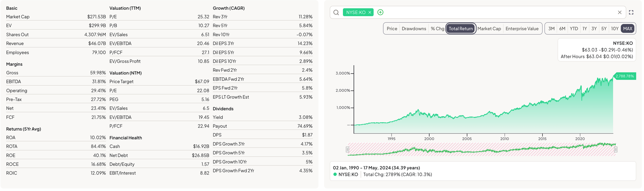
Task: Click the search magnifier icon
Action: pos(336,13)
